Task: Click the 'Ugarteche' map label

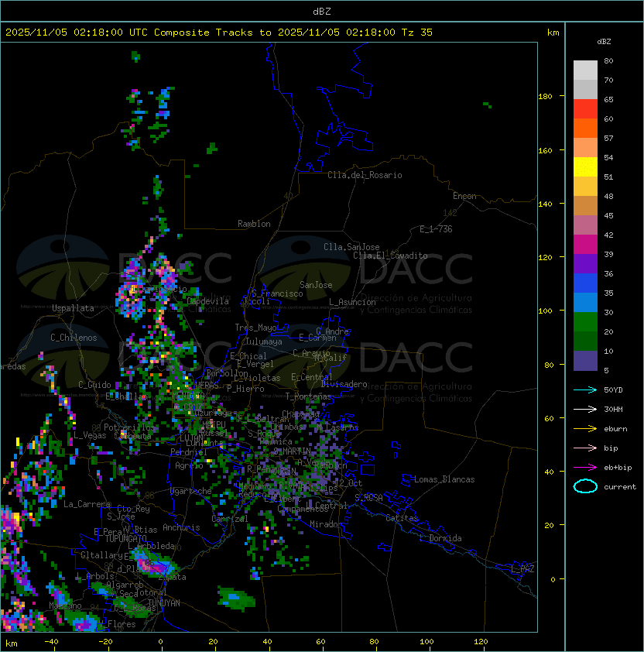Action: [x=191, y=491]
